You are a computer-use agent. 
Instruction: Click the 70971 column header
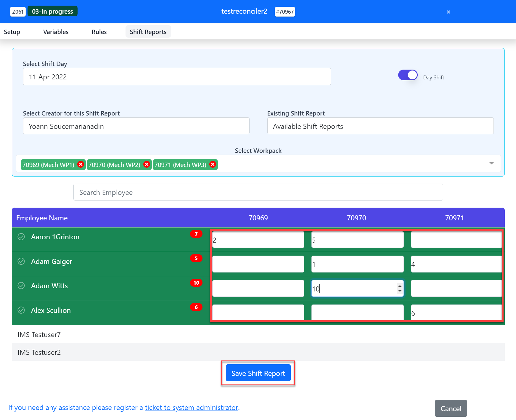[454, 218]
